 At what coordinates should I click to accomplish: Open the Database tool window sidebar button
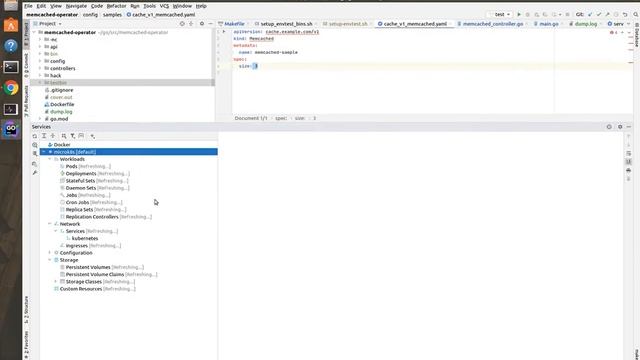pyautogui.click(x=636, y=35)
